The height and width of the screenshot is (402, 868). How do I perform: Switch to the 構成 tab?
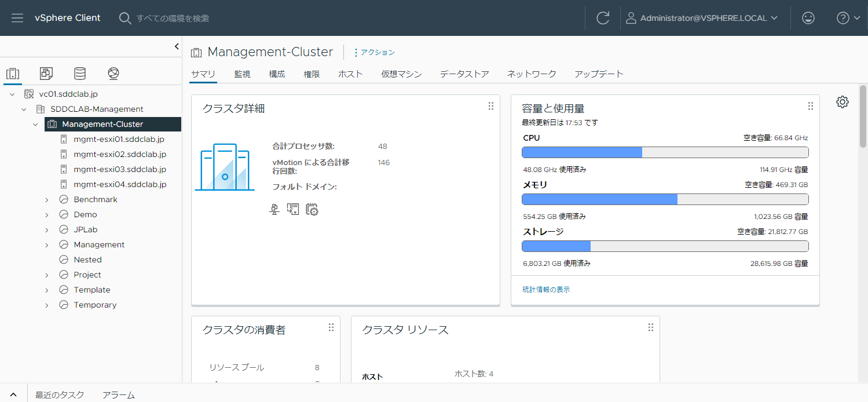277,74
